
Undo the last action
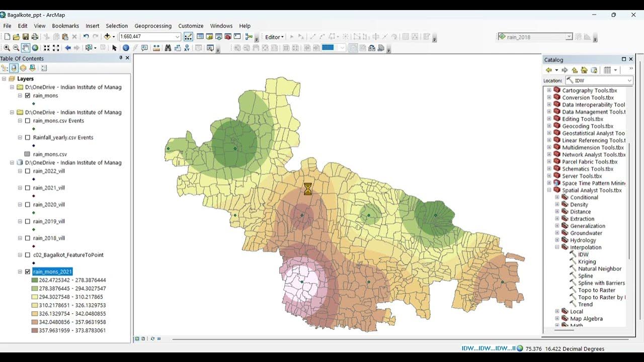coord(86,37)
